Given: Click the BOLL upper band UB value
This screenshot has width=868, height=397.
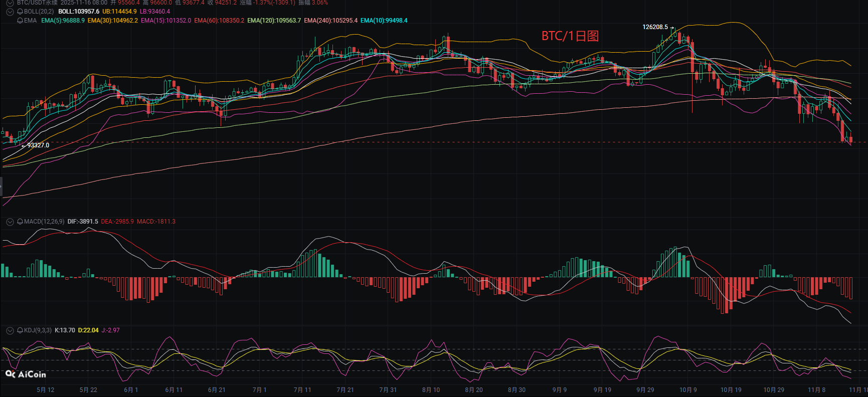Looking at the screenshot, I should click(119, 12).
